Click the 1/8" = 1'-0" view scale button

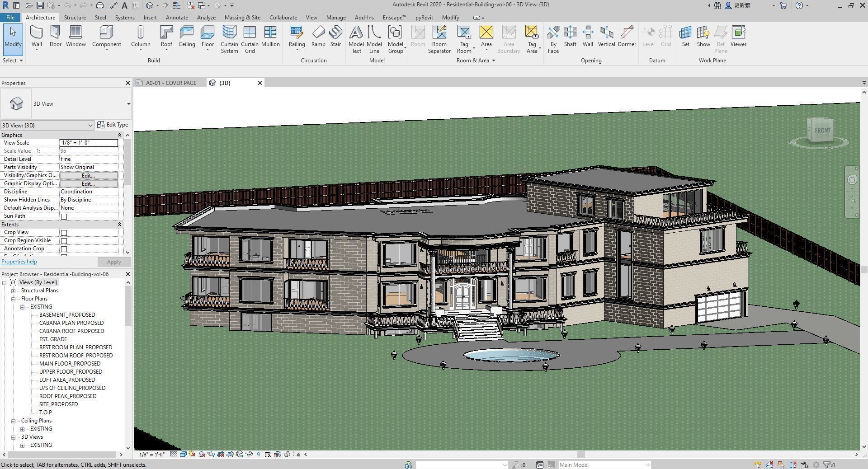[x=151, y=455]
